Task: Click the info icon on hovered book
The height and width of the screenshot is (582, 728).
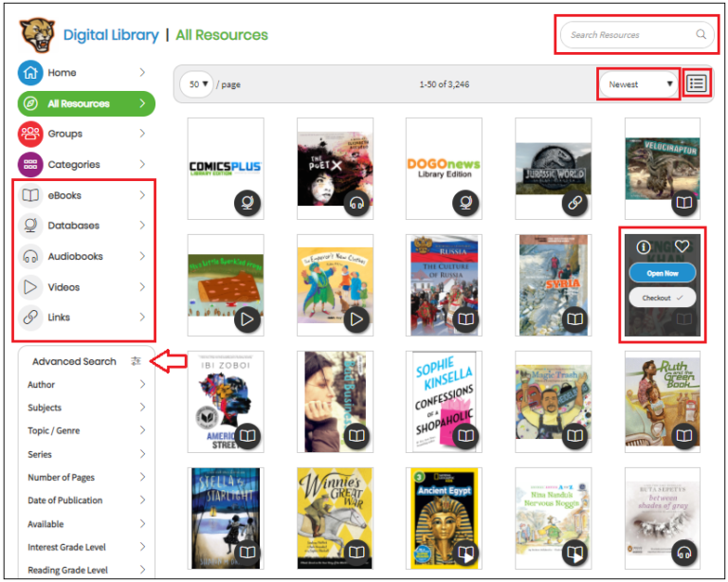Action: [644, 246]
